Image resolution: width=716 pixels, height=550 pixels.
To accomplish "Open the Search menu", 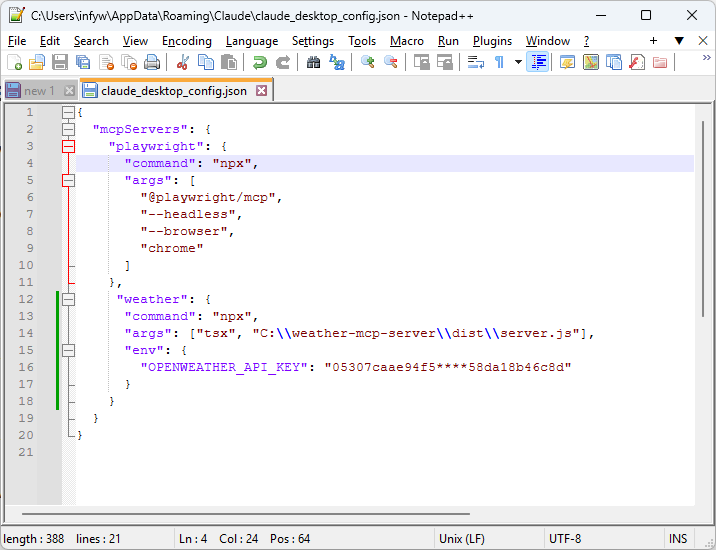I will coord(91,41).
